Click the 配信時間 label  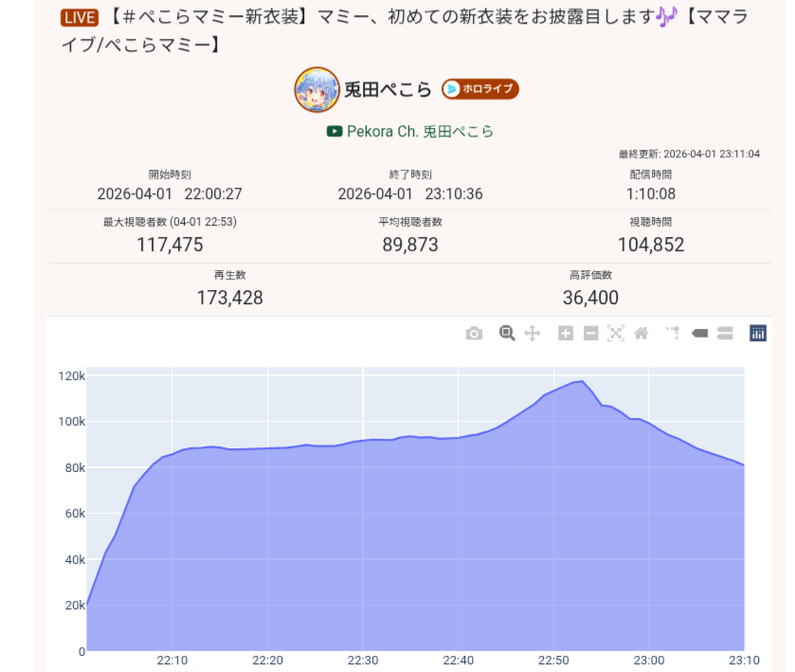pyautogui.click(x=651, y=174)
